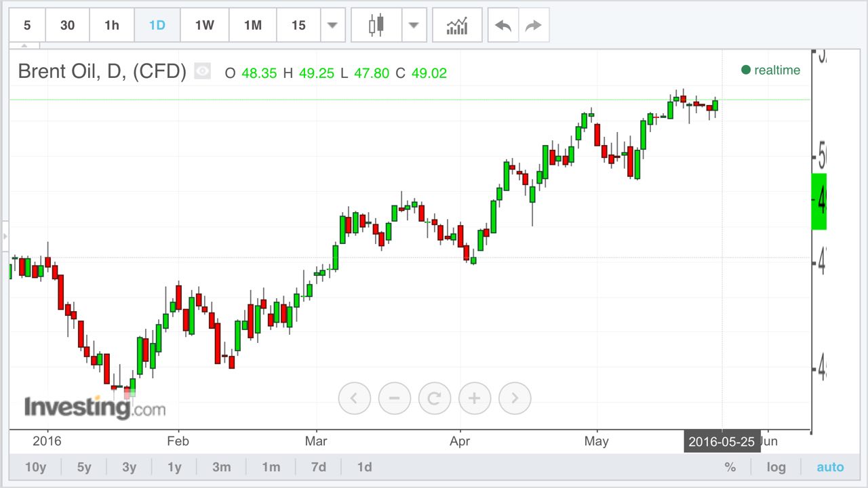The image size is (868, 488).
Task: Click the May label on the time axis
Action: (597, 441)
